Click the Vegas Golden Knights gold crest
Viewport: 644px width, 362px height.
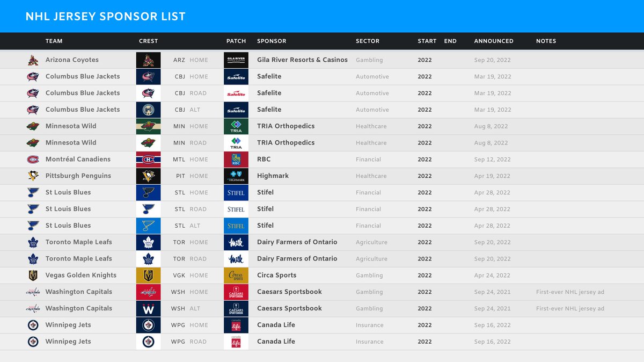pyautogui.click(x=148, y=276)
